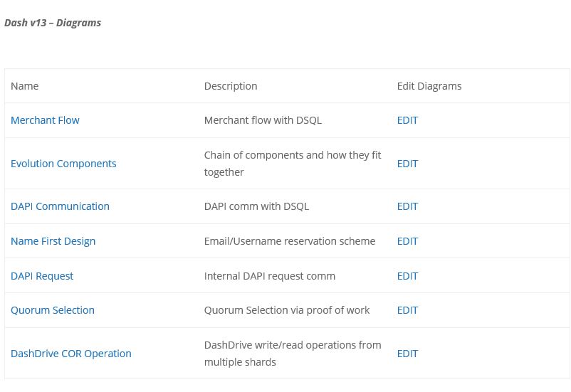Click the Description column header
Image resolution: width=571 pixels, height=392 pixels.
(231, 86)
